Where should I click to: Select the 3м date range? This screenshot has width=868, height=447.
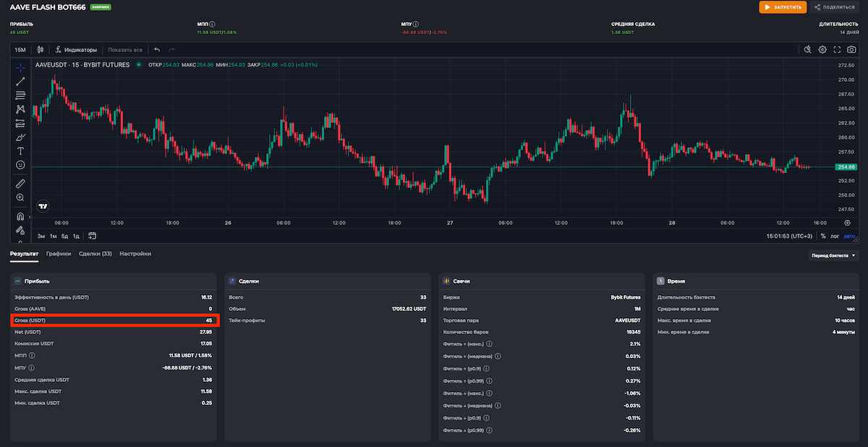(41, 236)
